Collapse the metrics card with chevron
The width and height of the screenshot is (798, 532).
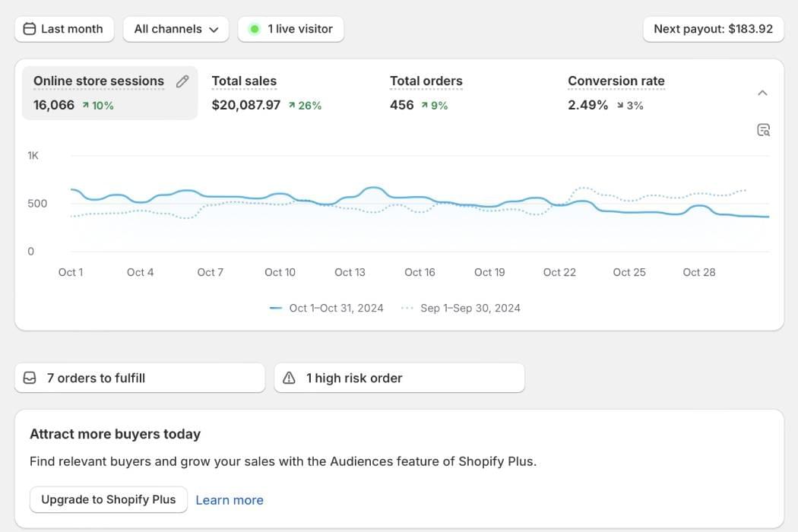coord(762,93)
